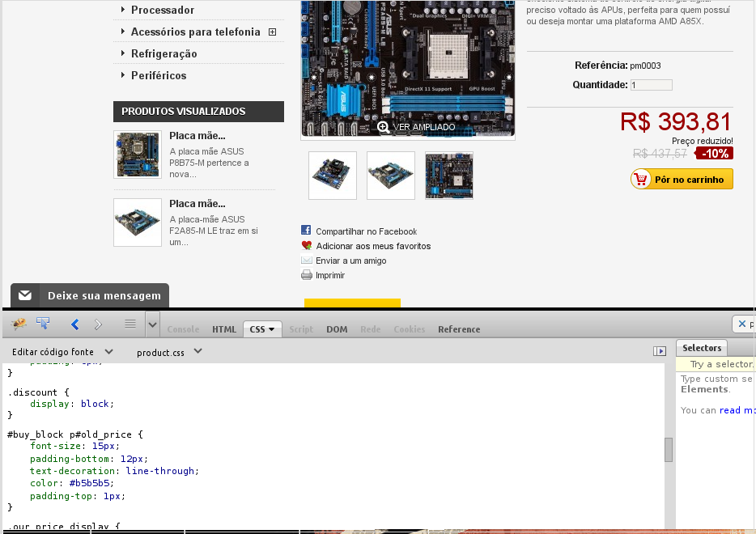Open Compartilhar no Facebook link
This screenshot has width=756, height=534.
tap(367, 231)
